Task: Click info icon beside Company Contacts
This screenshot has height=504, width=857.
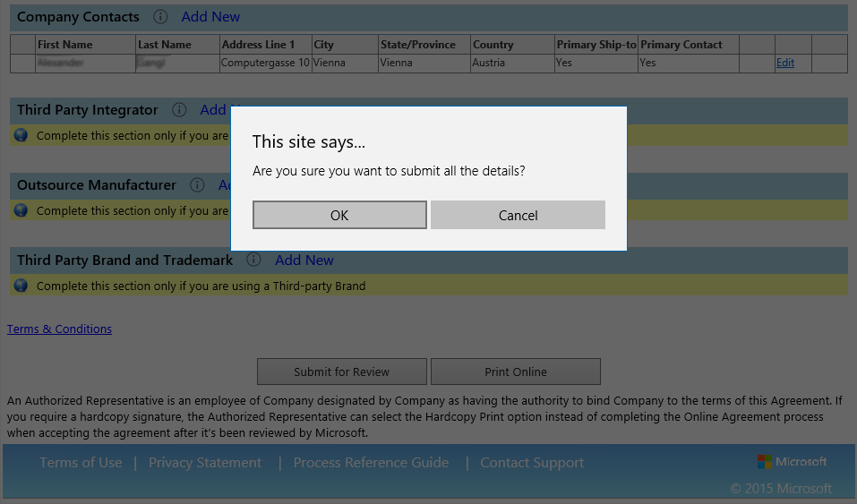Action: coord(160,17)
